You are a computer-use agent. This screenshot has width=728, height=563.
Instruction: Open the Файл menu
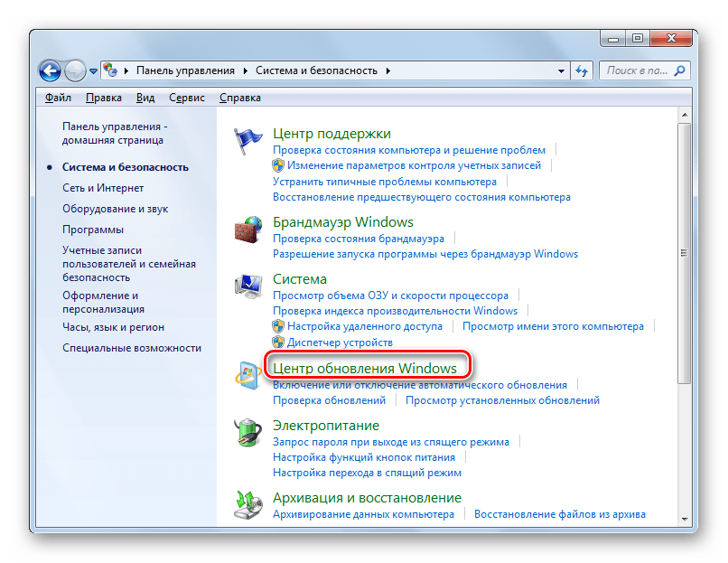pyautogui.click(x=58, y=98)
